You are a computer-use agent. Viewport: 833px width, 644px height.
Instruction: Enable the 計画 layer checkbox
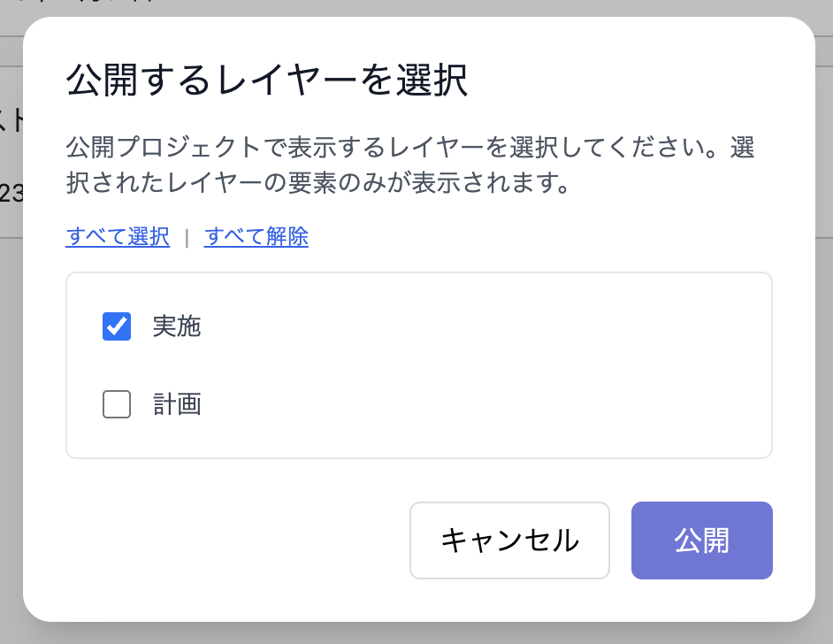(117, 405)
